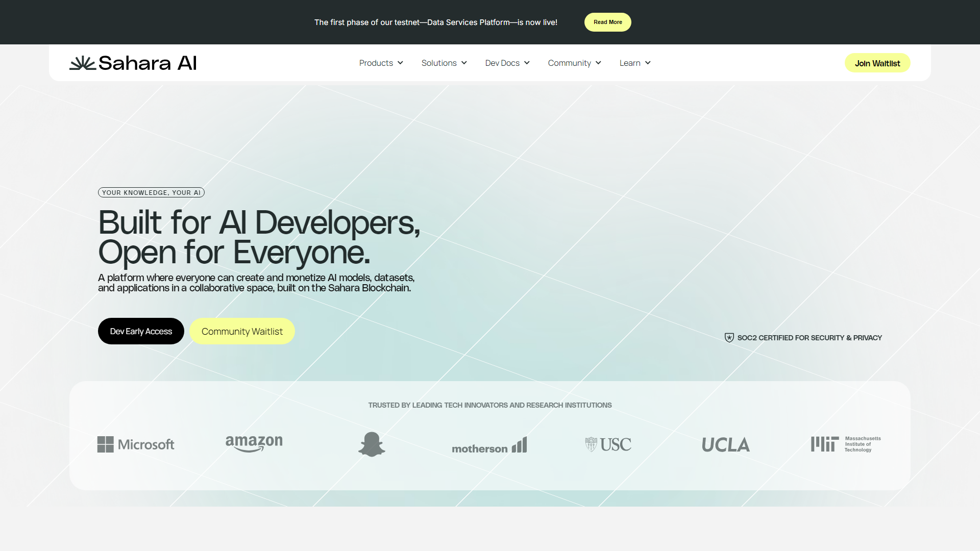The width and height of the screenshot is (980, 551).
Task: Click the 'Trusted by leading tech innovators' caption
Action: 490,405
